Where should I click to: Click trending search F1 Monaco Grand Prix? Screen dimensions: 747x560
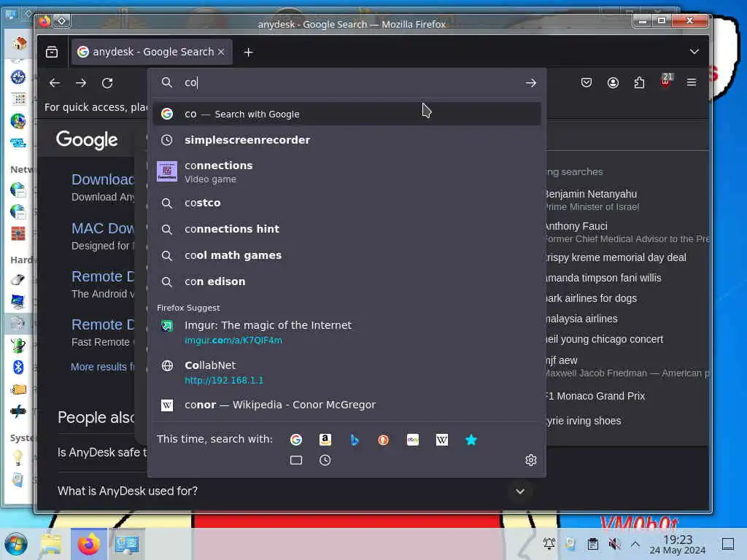pyautogui.click(x=595, y=396)
